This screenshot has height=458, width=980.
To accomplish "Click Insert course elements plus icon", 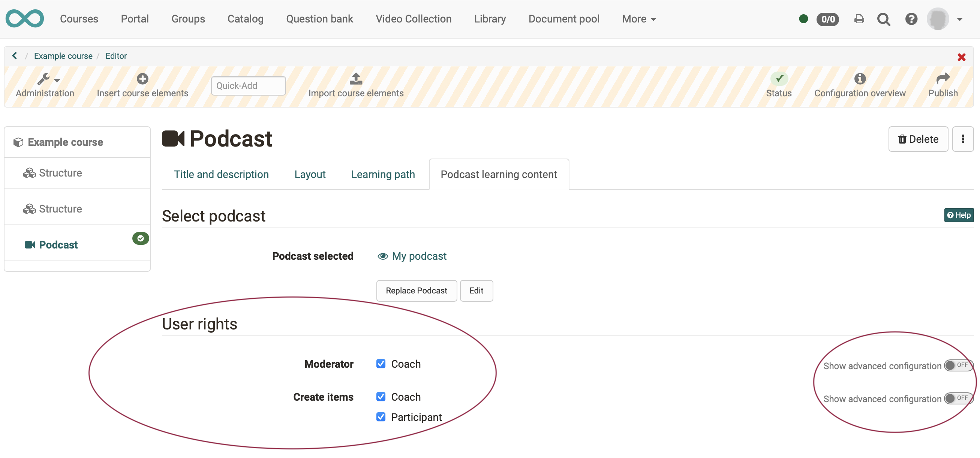I will tap(142, 79).
